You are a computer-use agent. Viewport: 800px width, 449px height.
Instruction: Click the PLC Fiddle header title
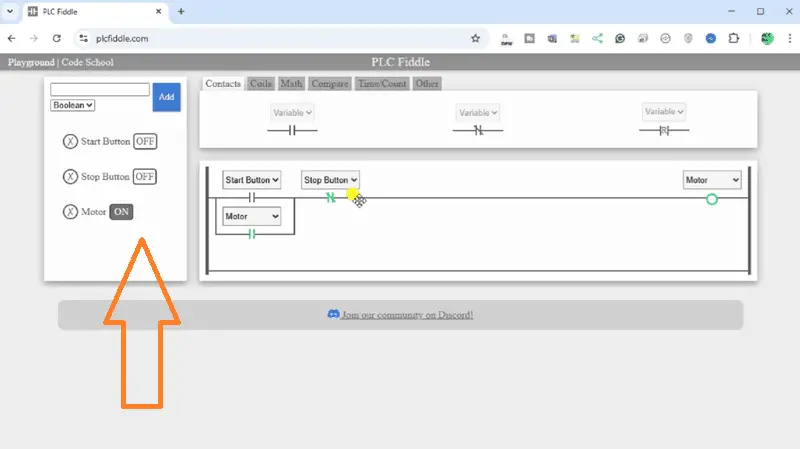point(401,62)
